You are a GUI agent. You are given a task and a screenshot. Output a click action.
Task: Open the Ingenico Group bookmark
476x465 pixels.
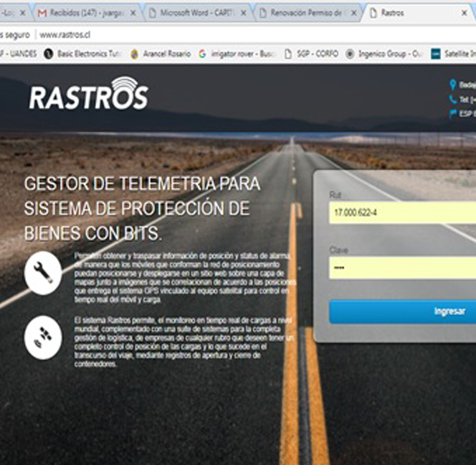(384, 54)
